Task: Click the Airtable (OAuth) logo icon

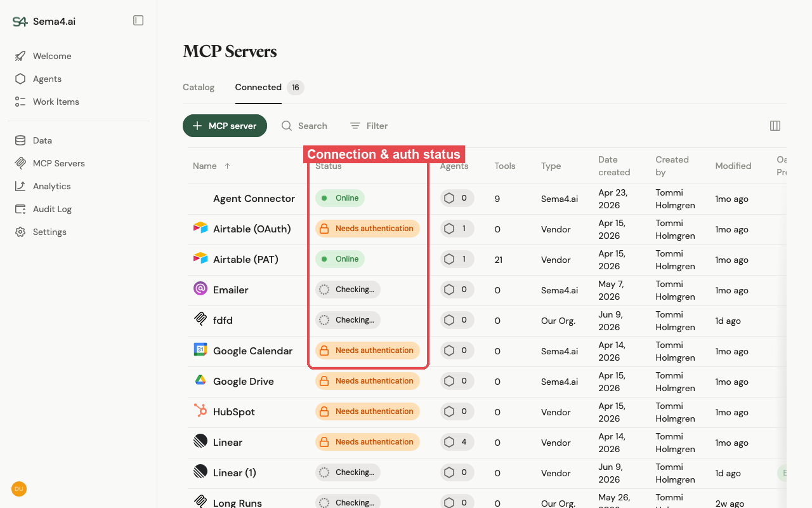Action: (x=200, y=228)
